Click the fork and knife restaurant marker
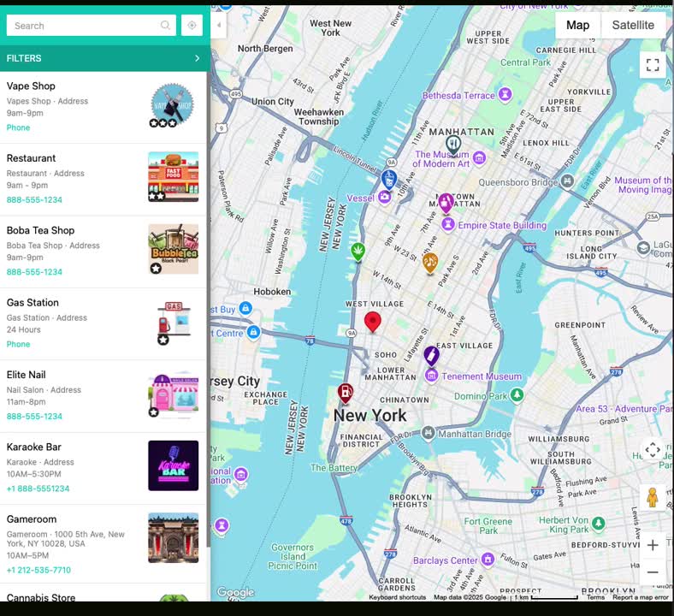Viewport: 674px width, 616px height. tap(453, 145)
